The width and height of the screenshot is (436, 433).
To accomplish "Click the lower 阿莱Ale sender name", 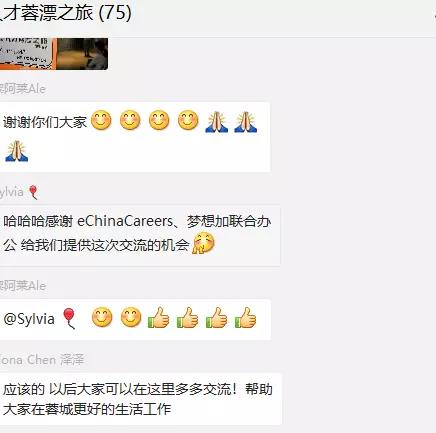I will (23, 286).
